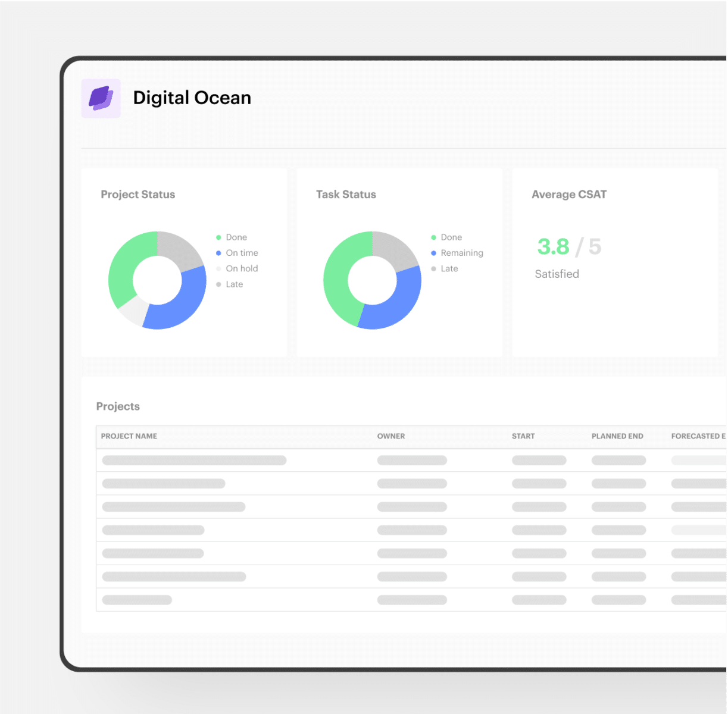The width and height of the screenshot is (728, 714).
Task: Click the Satisfied label
Action: coord(556,274)
